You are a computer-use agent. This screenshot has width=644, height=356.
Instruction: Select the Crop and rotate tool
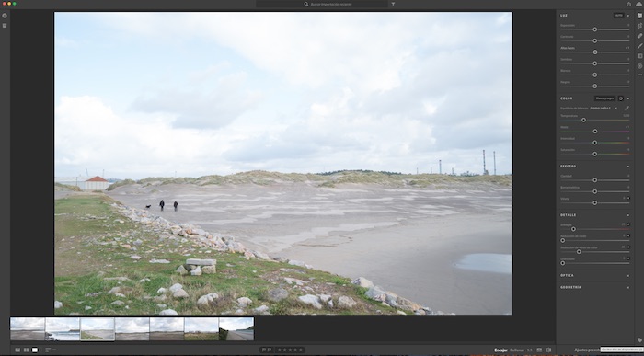pos(639,26)
